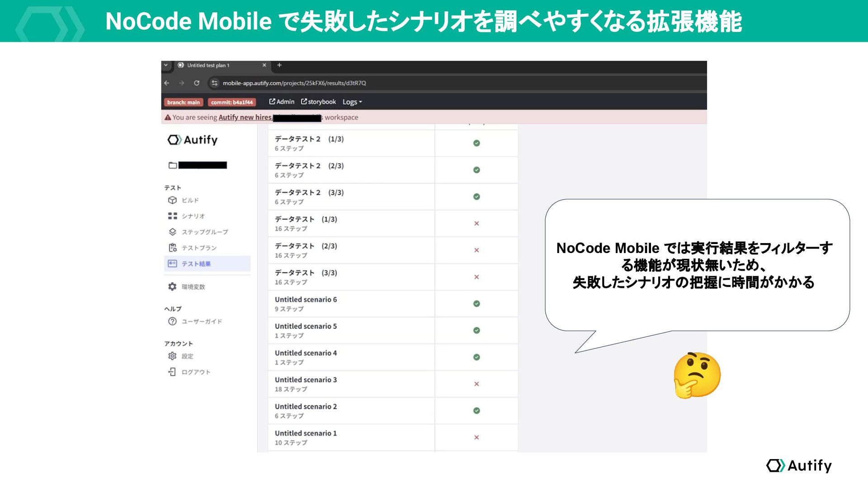Click the green check for データテスト2 (3/3)

pos(476,197)
